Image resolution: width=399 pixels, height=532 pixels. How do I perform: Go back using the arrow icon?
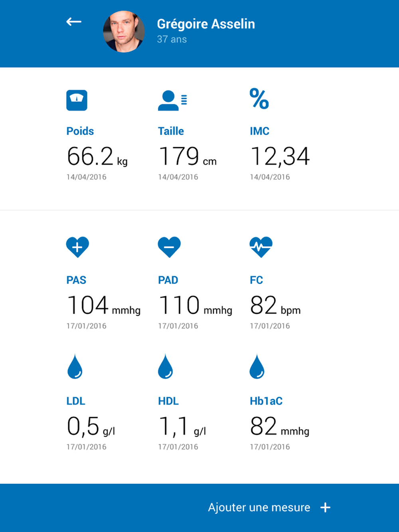click(74, 22)
